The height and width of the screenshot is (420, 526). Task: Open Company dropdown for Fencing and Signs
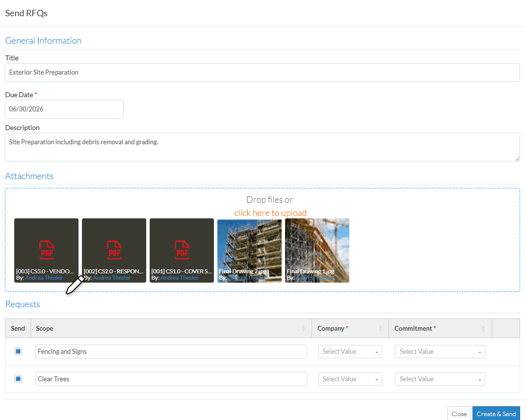[x=350, y=352]
